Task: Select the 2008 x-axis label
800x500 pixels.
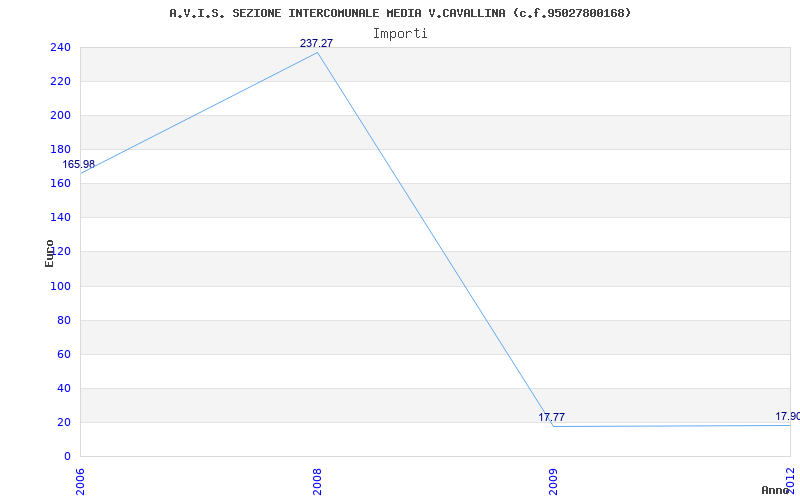Action: (x=317, y=482)
